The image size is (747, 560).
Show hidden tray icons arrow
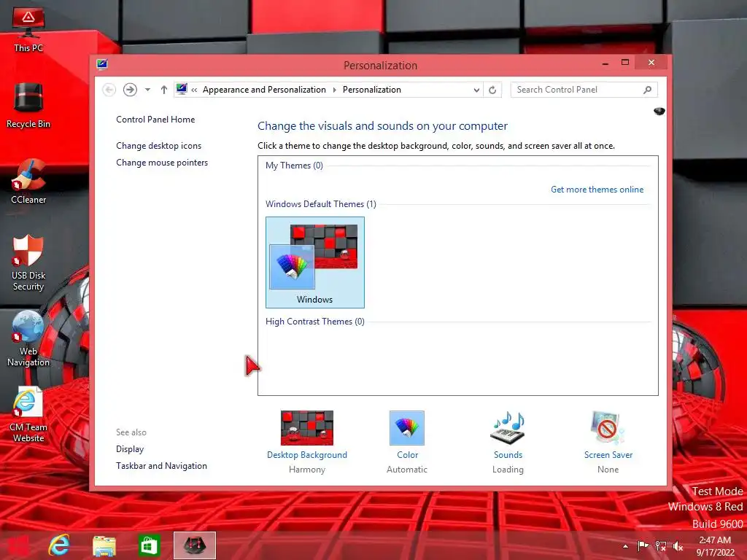625,546
